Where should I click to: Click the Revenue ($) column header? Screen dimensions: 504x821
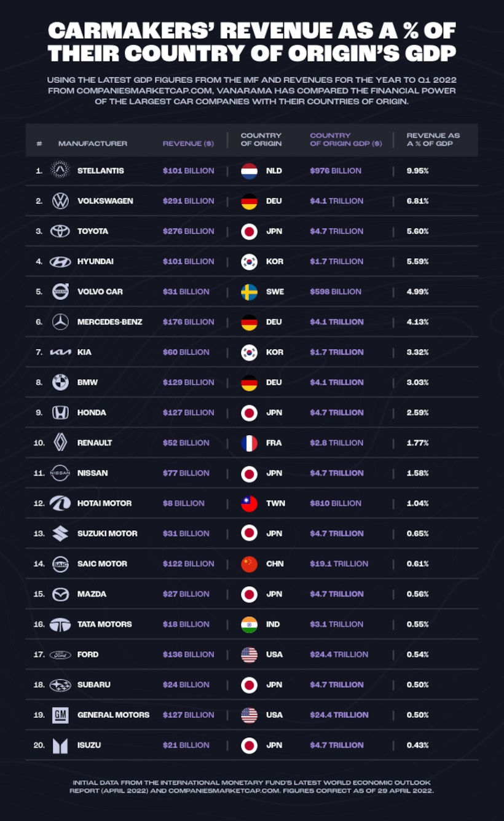click(x=188, y=143)
